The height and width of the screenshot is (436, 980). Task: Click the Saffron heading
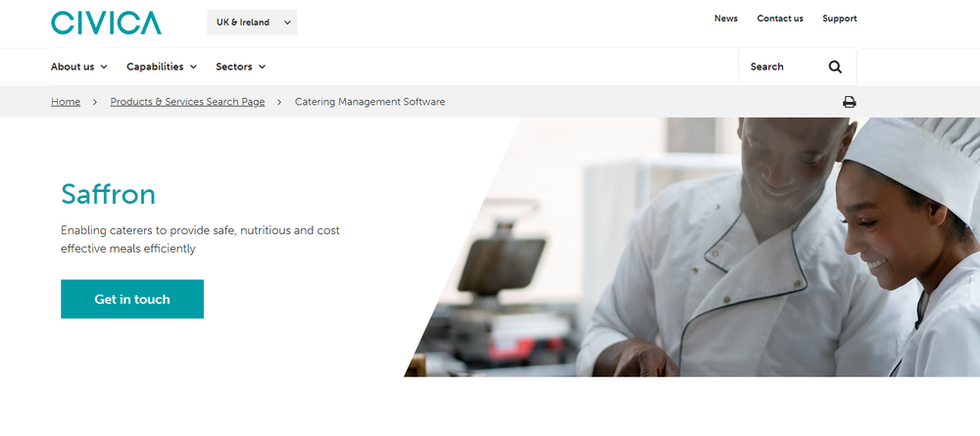[x=108, y=194]
